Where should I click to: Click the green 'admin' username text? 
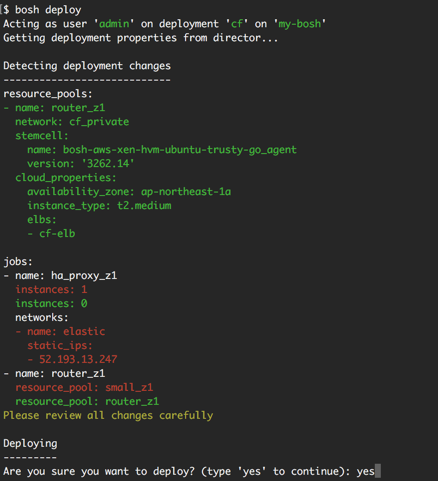114,24
